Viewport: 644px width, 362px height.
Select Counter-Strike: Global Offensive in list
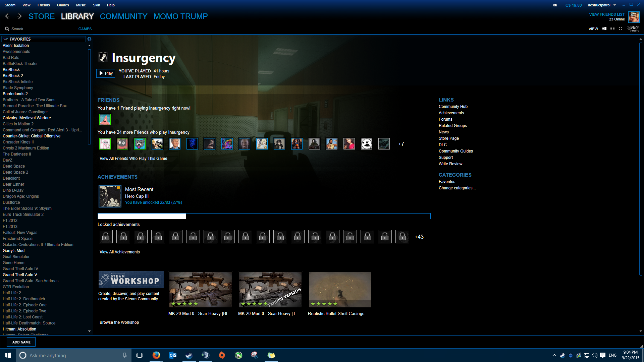(32, 136)
